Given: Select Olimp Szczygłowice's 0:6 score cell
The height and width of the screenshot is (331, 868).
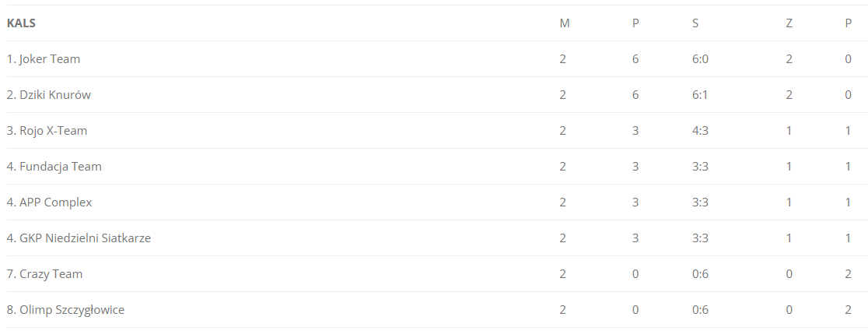Looking at the screenshot, I should [x=700, y=310].
